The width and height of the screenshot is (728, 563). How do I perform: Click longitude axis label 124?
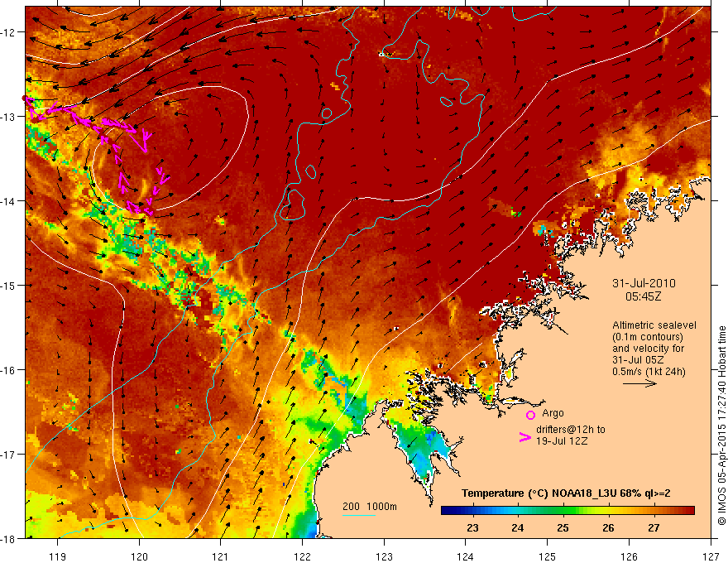(465, 556)
